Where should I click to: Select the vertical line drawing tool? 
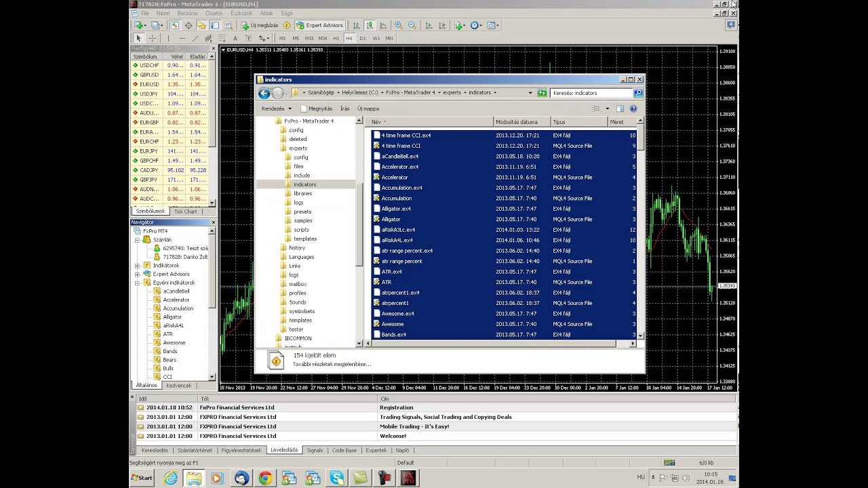pos(168,38)
